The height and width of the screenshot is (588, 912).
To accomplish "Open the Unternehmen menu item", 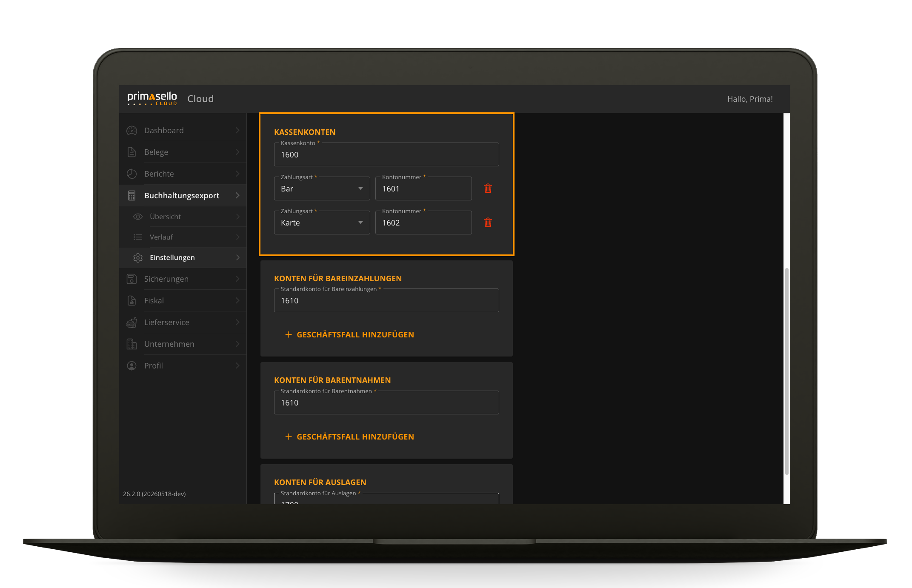I will tap(183, 344).
